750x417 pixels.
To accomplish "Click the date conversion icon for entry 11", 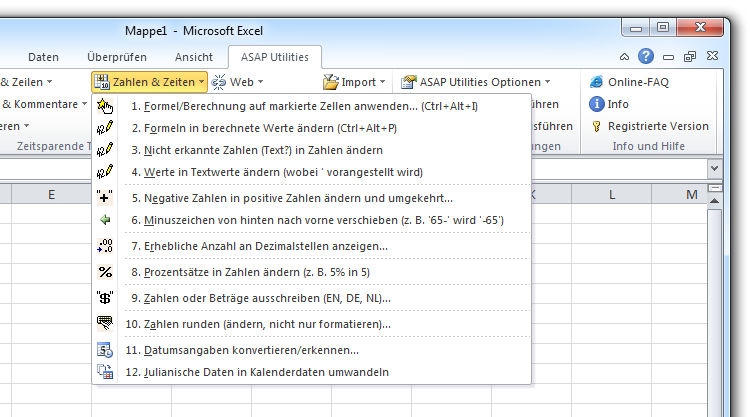I will (105, 350).
